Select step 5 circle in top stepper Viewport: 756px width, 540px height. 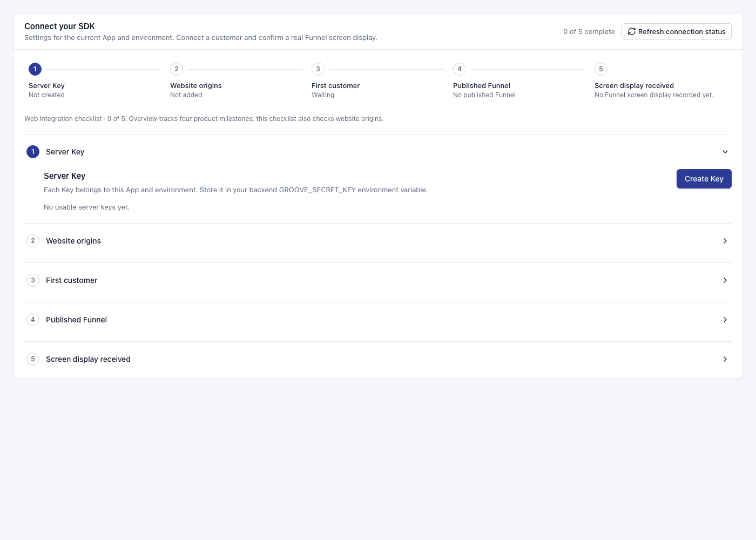pos(601,69)
